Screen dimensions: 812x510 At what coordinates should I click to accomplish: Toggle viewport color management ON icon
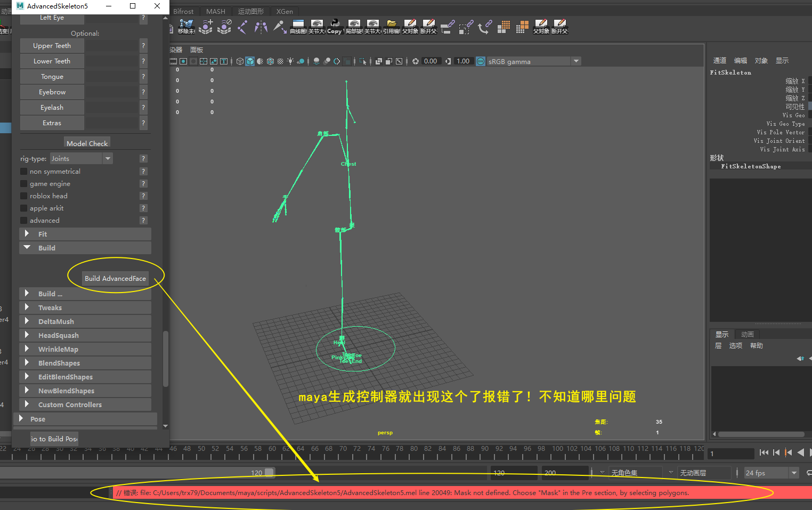click(x=481, y=61)
